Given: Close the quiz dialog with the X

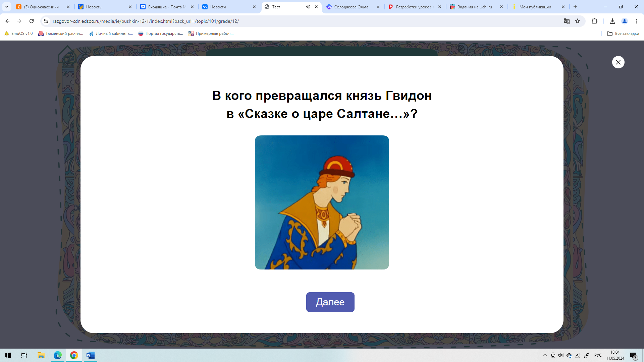Looking at the screenshot, I should point(618,62).
